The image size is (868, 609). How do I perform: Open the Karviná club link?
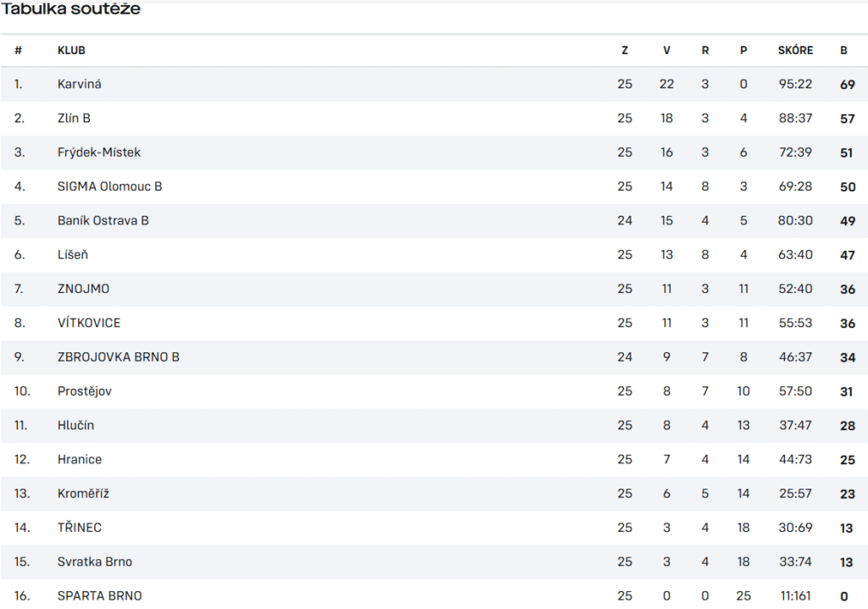click(80, 84)
